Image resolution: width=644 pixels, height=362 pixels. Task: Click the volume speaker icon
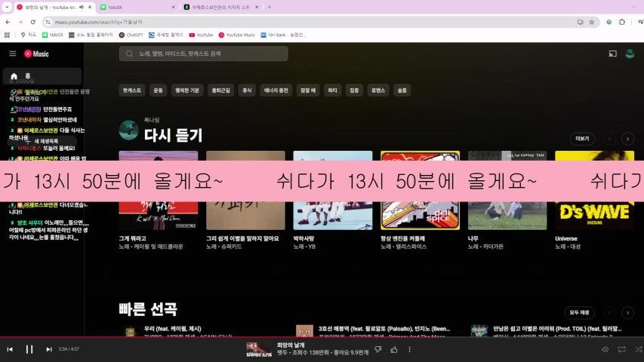click(605, 349)
